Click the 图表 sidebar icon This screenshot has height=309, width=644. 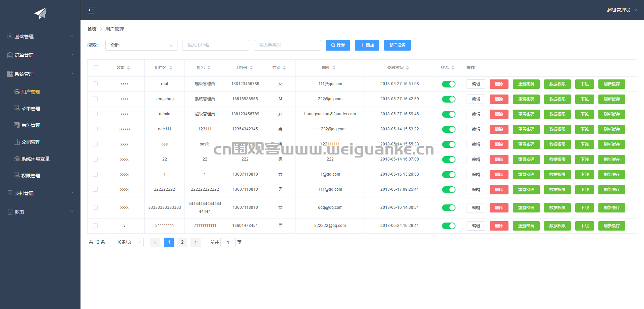pyautogui.click(x=10, y=212)
